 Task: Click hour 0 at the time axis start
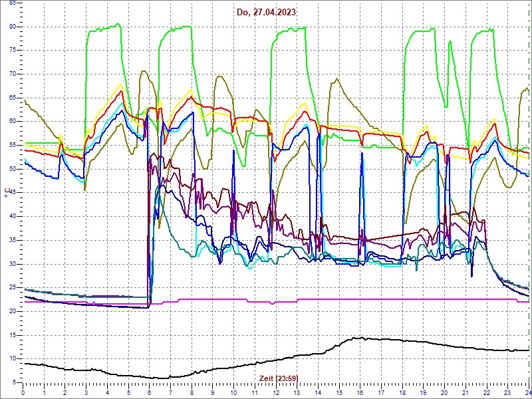coord(23,393)
